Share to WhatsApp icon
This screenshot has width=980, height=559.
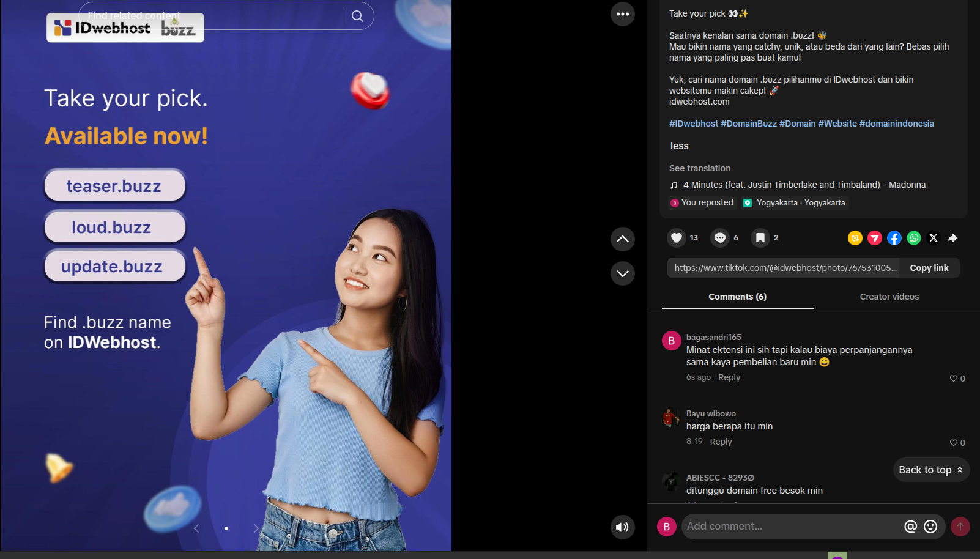tap(914, 238)
